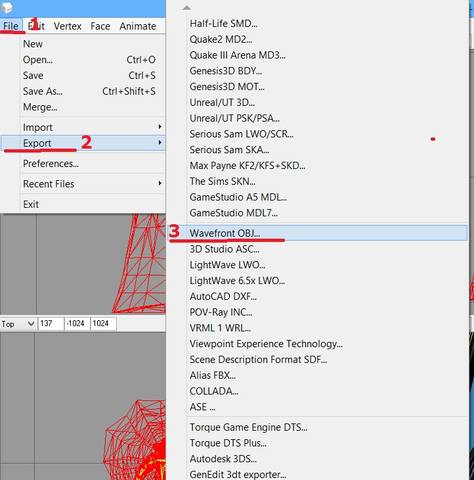Click the viewport field showing 137
Screen dimensions: 474x480
51,324
